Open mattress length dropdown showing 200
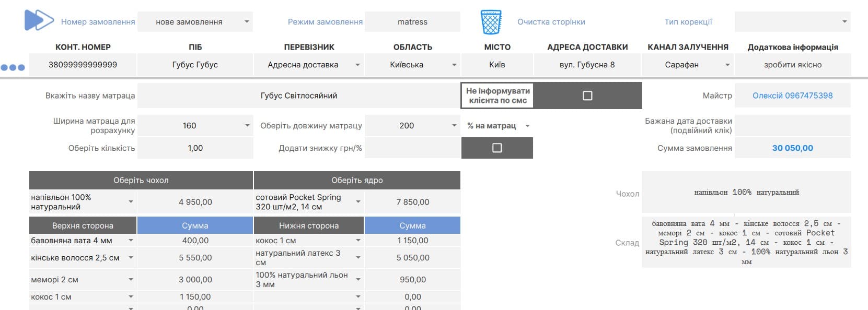The width and height of the screenshot is (868, 310). (x=454, y=126)
